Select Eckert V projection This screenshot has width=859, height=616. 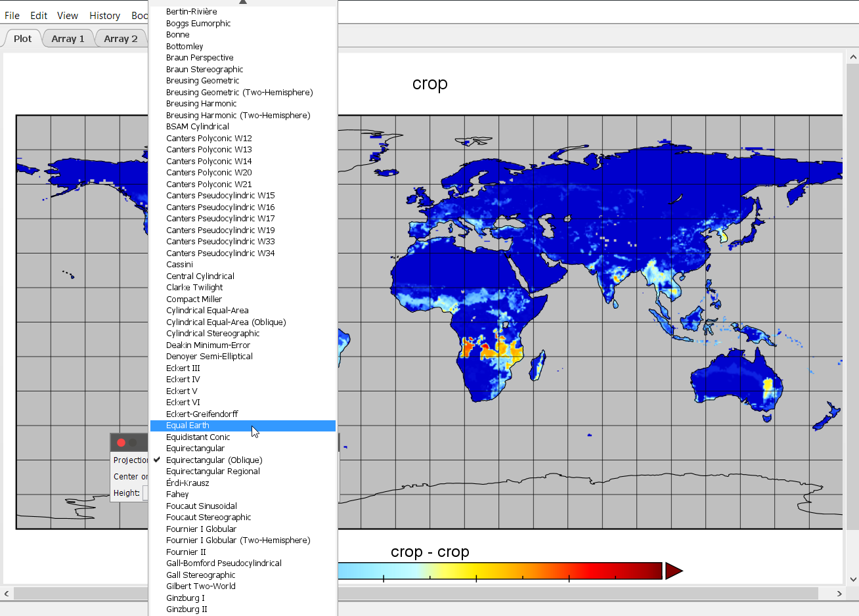(243, 391)
